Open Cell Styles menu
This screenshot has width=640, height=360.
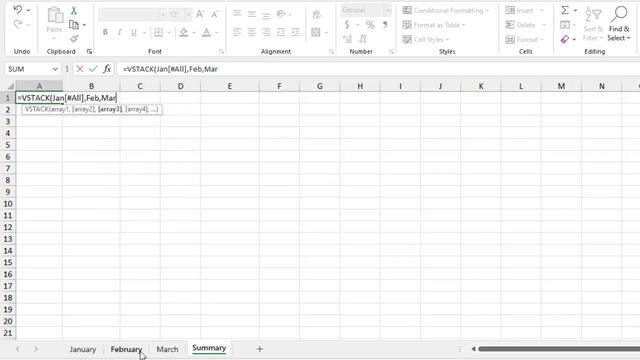click(x=425, y=40)
